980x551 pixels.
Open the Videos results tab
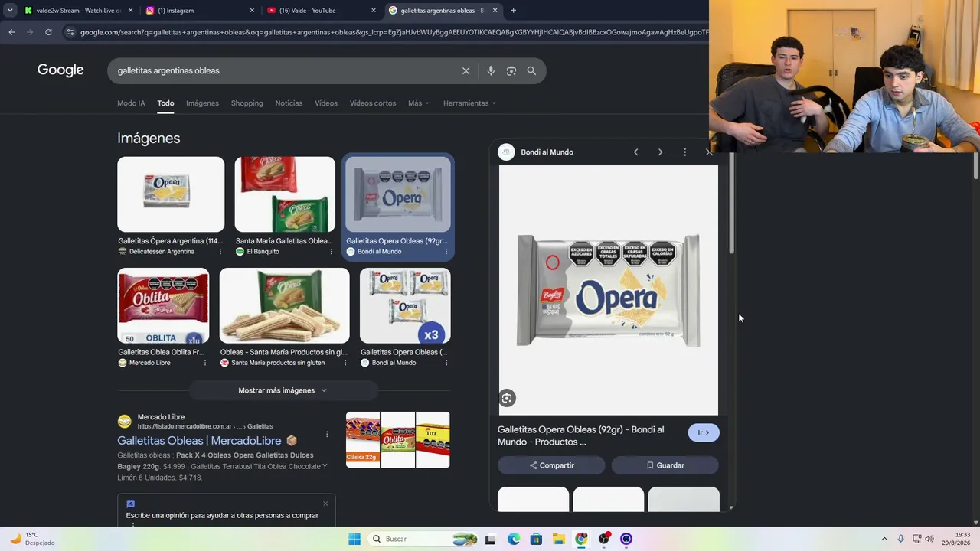(326, 103)
